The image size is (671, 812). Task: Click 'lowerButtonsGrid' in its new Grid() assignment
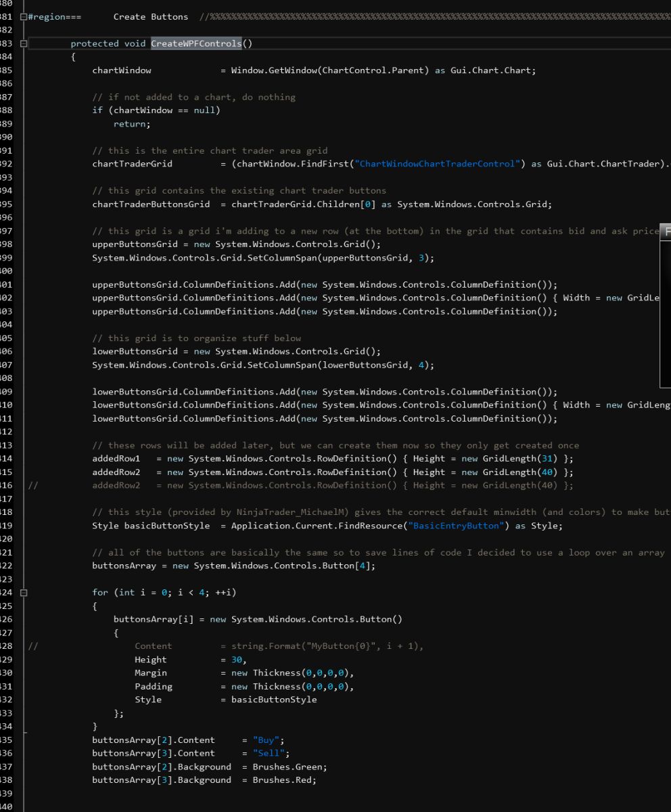[135, 352]
